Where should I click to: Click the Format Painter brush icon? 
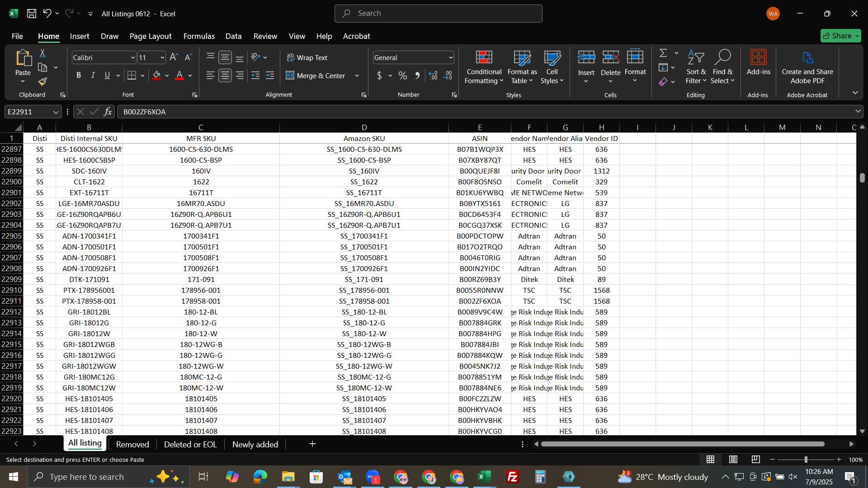42,81
